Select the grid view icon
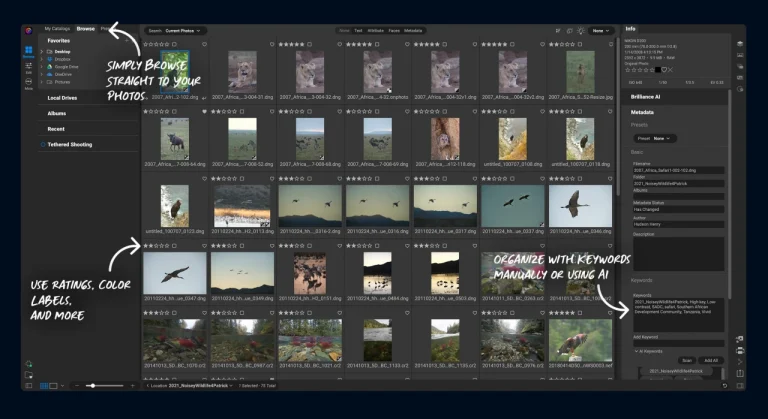Viewport: 768px width, 419px height. 44,386
